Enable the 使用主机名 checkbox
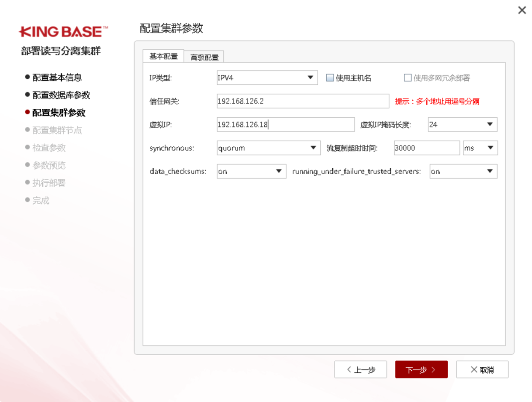The image size is (532, 402). coord(330,78)
